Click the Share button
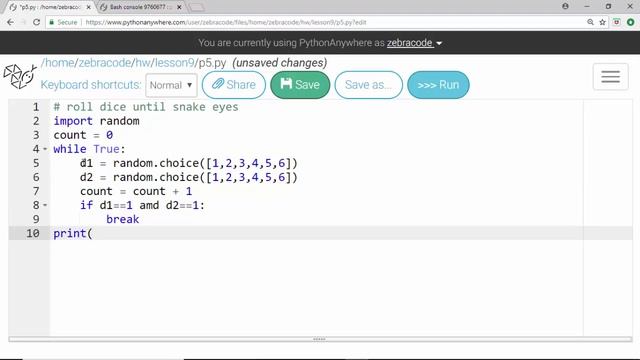The image size is (640, 360). 234,85
